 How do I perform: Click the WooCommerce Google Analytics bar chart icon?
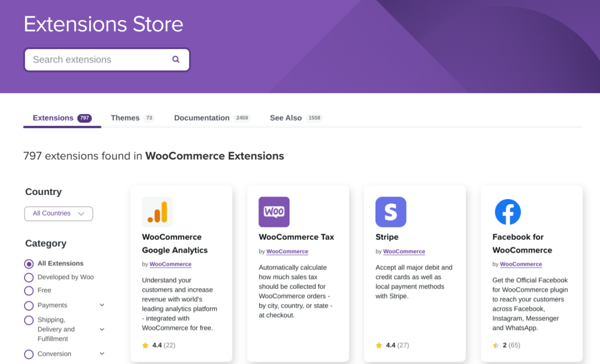point(157,212)
